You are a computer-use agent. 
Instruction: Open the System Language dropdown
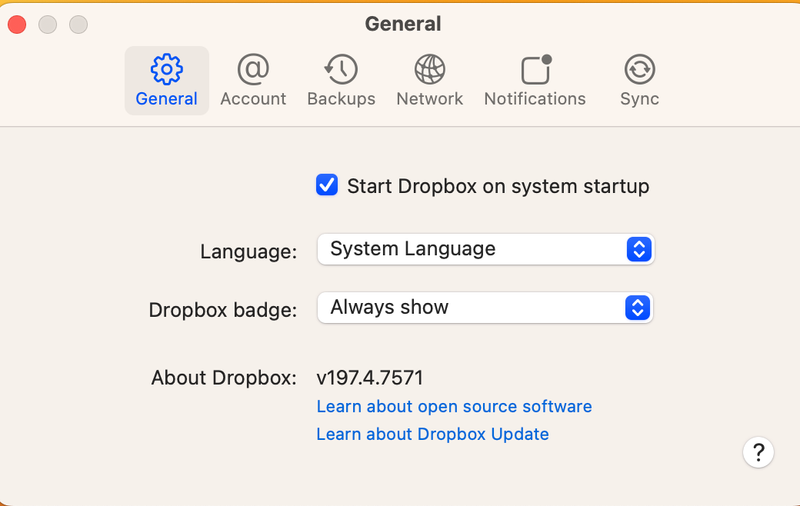pyautogui.click(x=486, y=249)
